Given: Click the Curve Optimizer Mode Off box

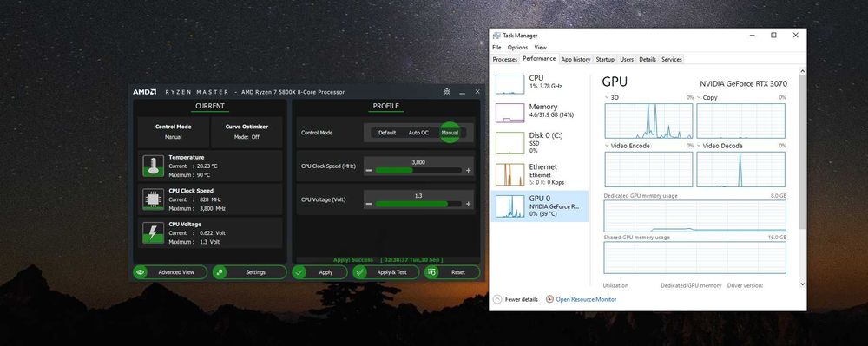Looking at the screenshot, I should pos(247,132).
